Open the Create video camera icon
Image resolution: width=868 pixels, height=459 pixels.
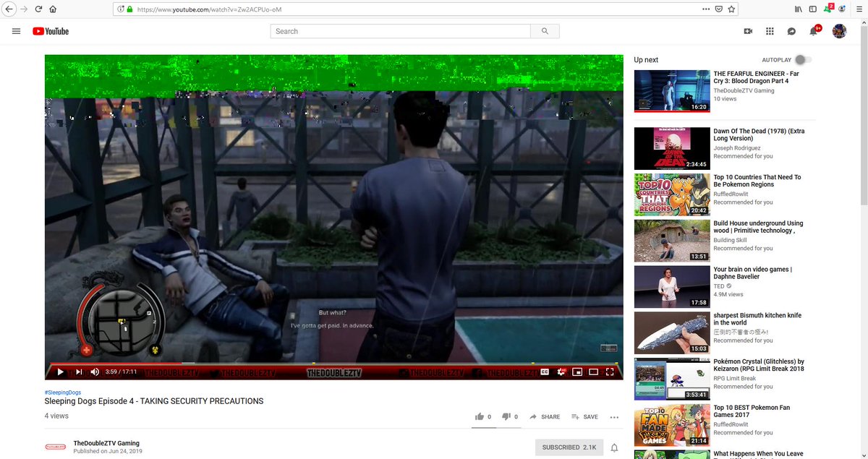click(x=748, y=31)
